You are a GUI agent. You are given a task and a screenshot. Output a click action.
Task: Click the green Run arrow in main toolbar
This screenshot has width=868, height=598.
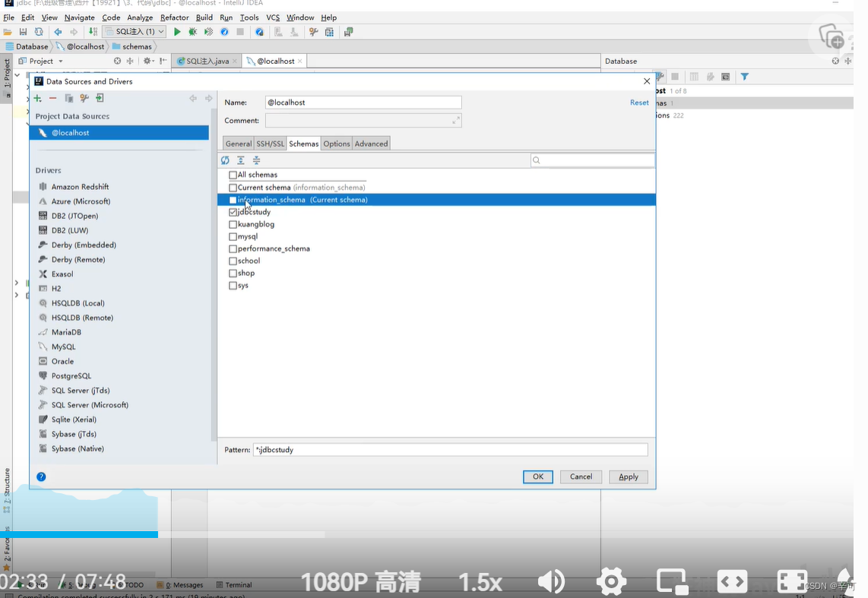pyautogui.click(x=177, y=32)
